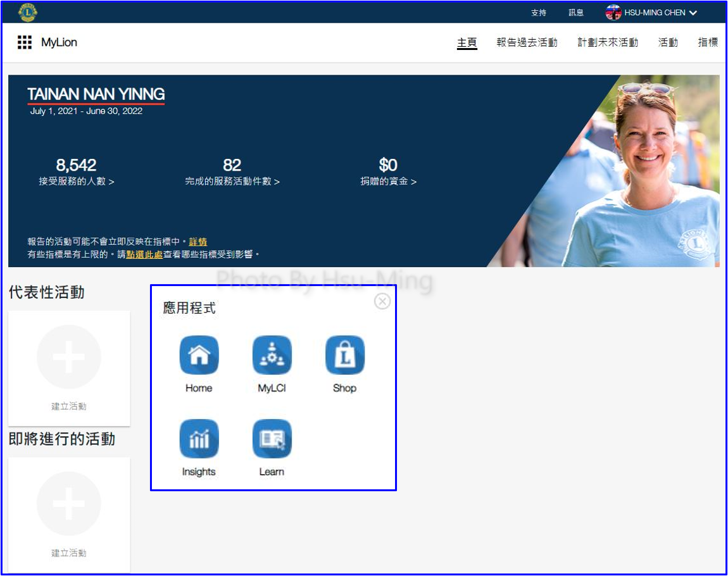The width and height of the screenshot is (728, 576).
Task: Open the Shop app icon
Action: tap(344, 355)
